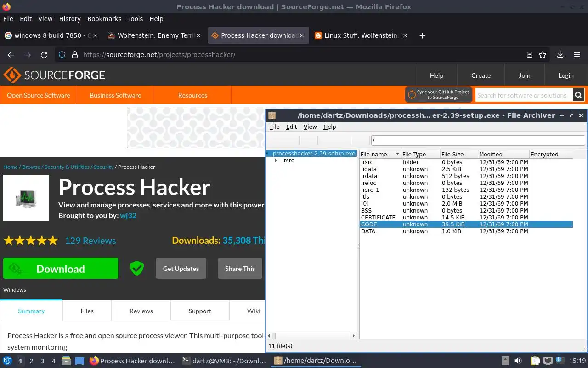This screenshot has width=588, height=368.
Task: Open the file manager taskbar icon
Action: [66, 361]
